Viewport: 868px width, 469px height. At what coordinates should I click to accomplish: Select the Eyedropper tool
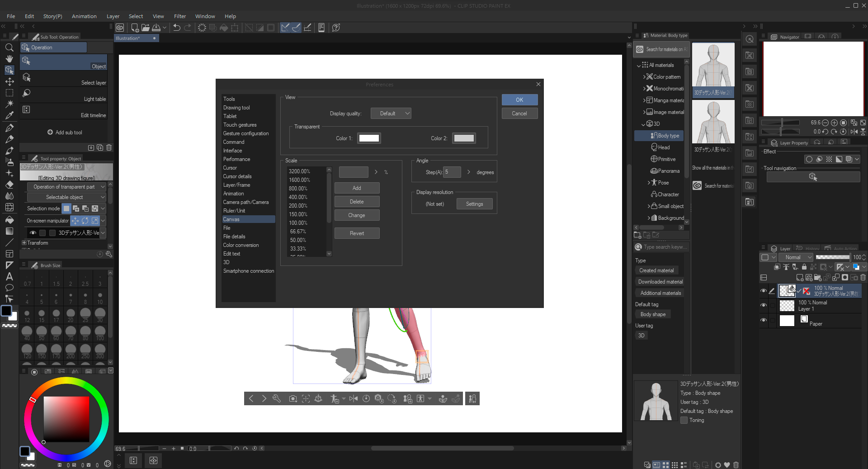[x=9, y=115]
